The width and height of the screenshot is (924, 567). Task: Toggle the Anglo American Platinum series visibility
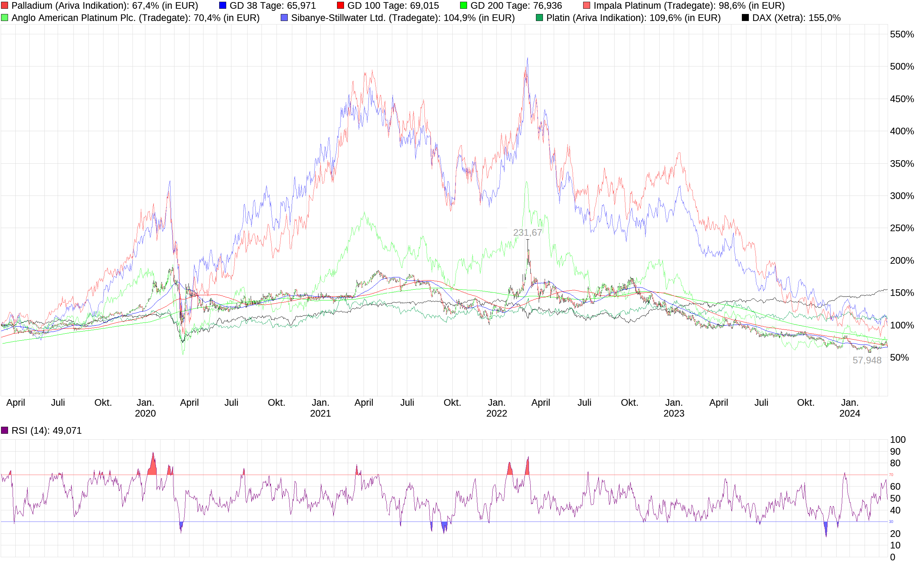pyautogui.click(x=5, y=17)
